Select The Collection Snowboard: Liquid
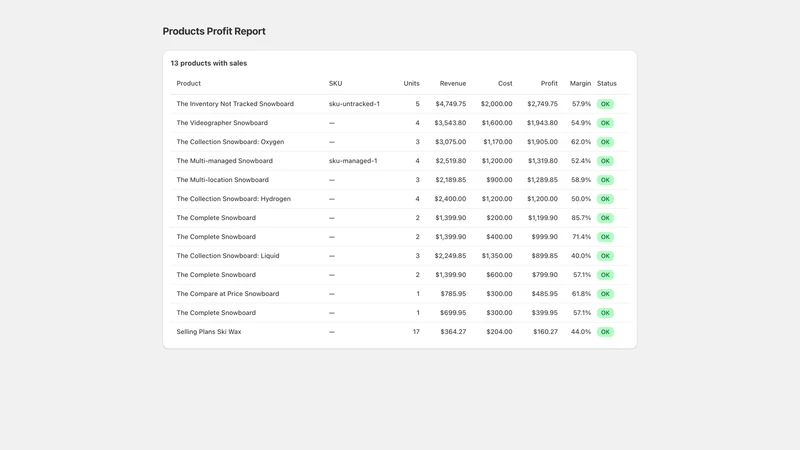Viewport: 800px width, 450px height. coord(228,256)
